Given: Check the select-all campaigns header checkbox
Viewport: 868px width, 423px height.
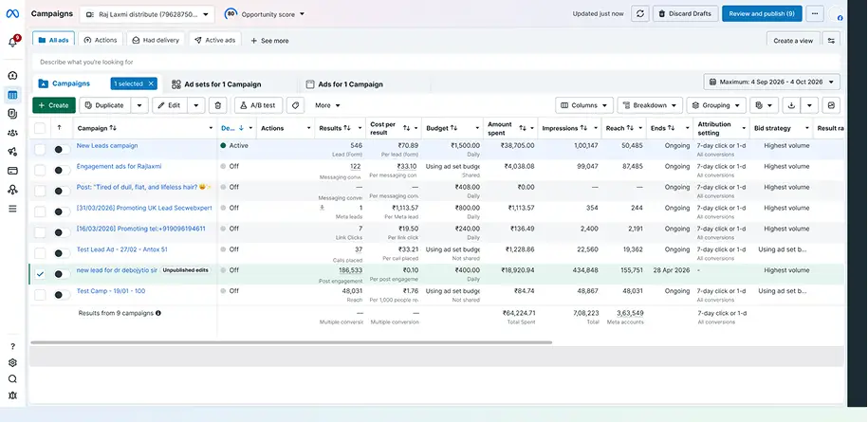Looking at the screenshot, I should pyautogui.click(x=40, y=128).
